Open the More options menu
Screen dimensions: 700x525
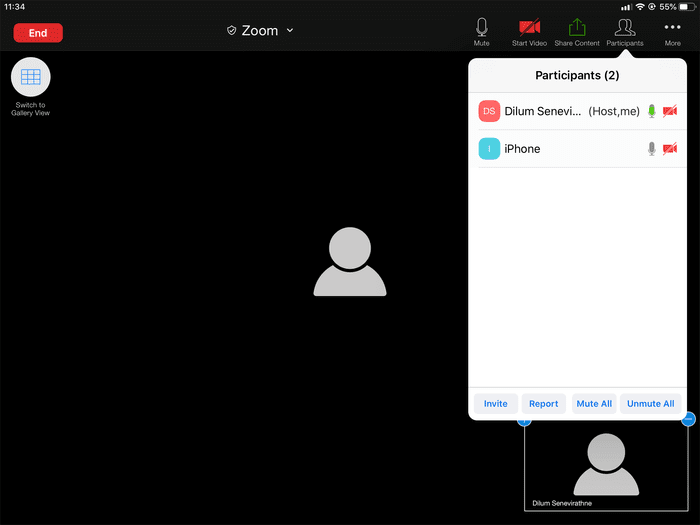[x=672, y=32]
